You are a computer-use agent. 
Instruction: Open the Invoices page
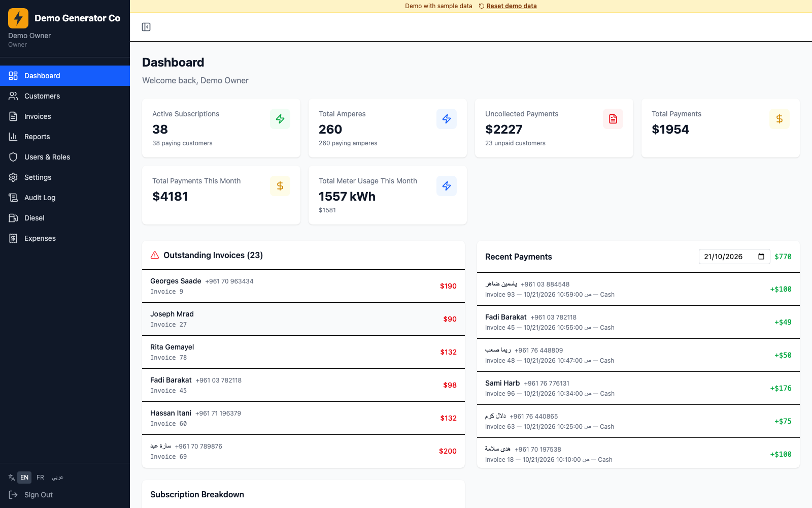click(65, 116)
